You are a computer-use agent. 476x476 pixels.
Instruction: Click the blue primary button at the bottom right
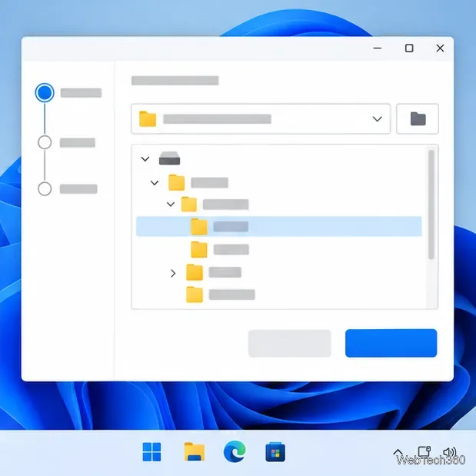pos(391,343)
